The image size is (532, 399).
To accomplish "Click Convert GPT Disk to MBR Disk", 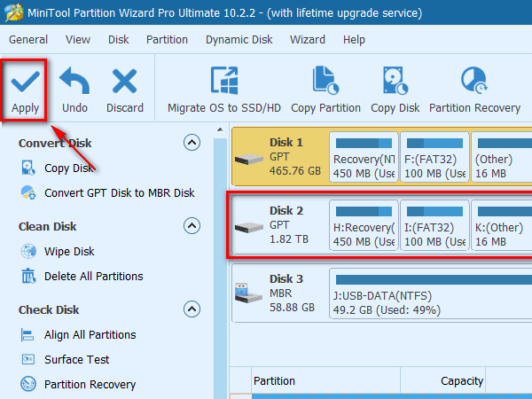I will pyautogui.click(x=120, y=192).
